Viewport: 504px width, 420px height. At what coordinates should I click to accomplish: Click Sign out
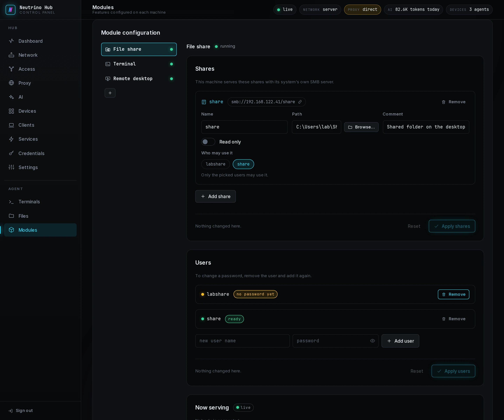click(21, 411)
